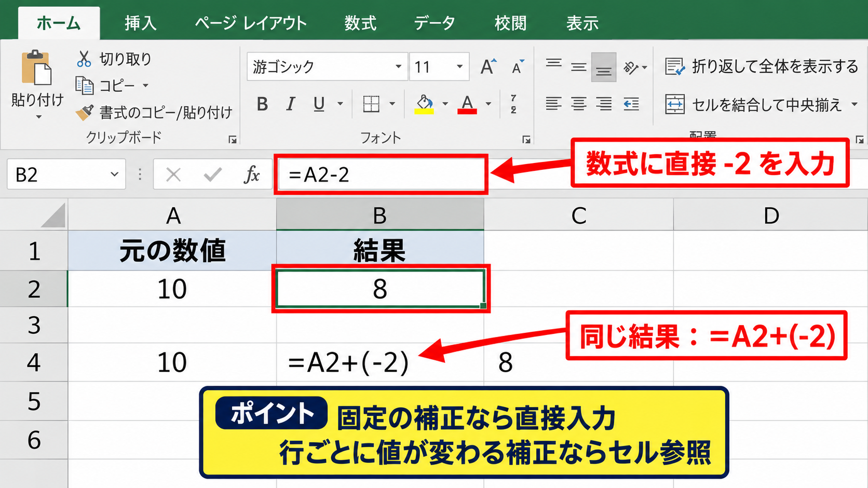Click セルを結合して中央揃え button
The width and height of the screenshot is (868, 488).
tap(753, 104)
